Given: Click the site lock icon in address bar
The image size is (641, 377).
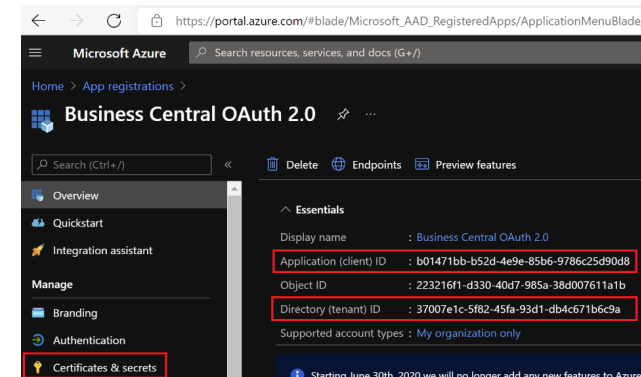Looking at the screenshot, I should click(157, 20).
